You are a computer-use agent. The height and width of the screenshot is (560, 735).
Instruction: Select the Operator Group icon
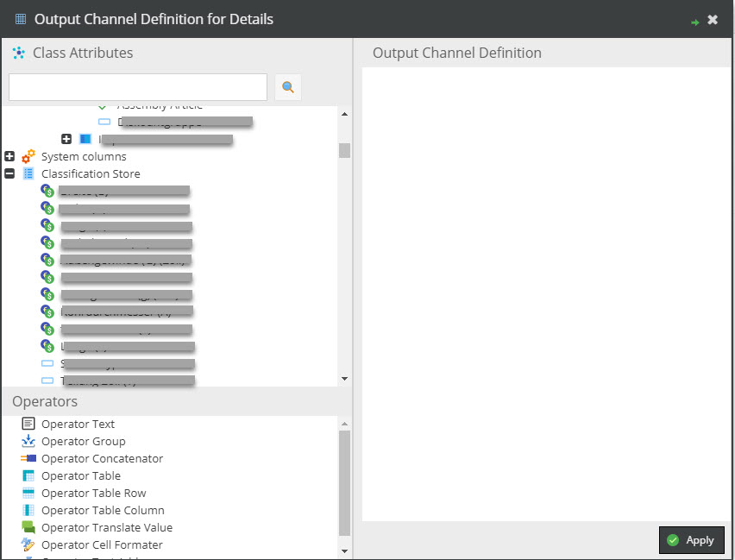28,441
